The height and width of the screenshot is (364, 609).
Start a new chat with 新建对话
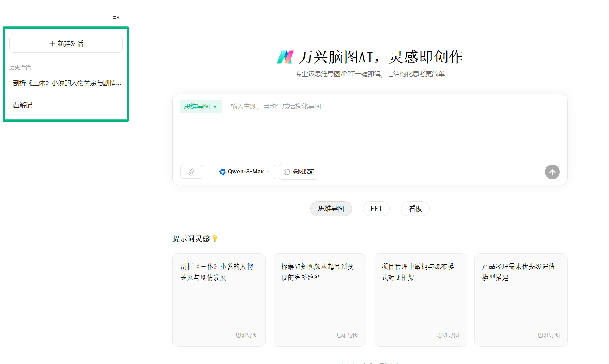66,44
